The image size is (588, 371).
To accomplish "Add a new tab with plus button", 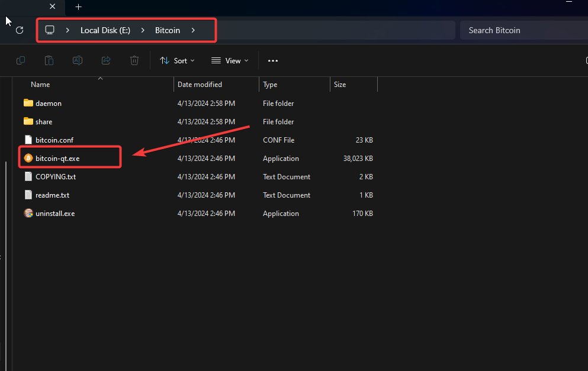I will 78,7.
